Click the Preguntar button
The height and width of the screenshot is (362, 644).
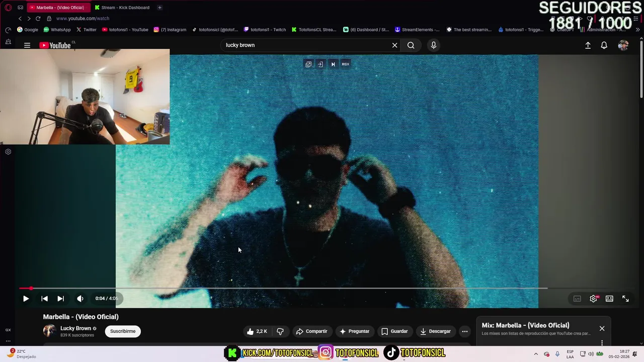coord(354,331)
